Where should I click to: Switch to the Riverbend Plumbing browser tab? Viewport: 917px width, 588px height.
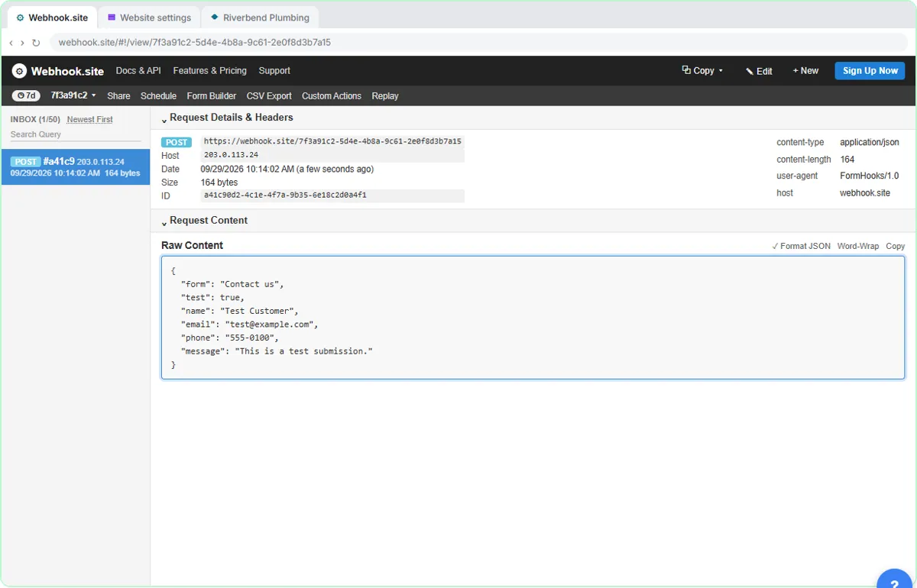[260, 18]
